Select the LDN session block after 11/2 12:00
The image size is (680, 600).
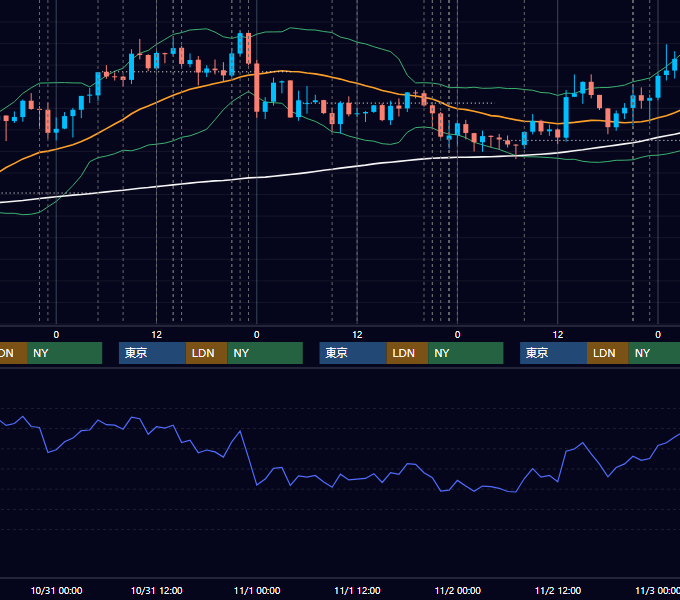point(608,353)
